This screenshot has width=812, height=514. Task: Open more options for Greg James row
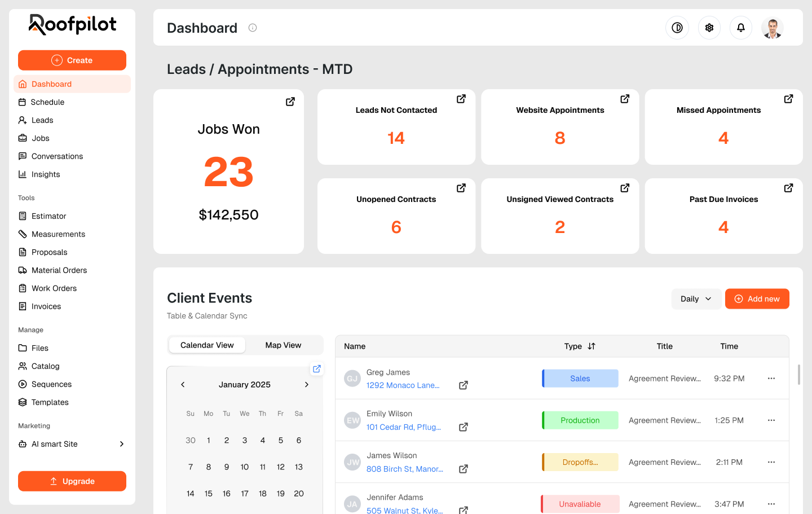coord(771,379)
